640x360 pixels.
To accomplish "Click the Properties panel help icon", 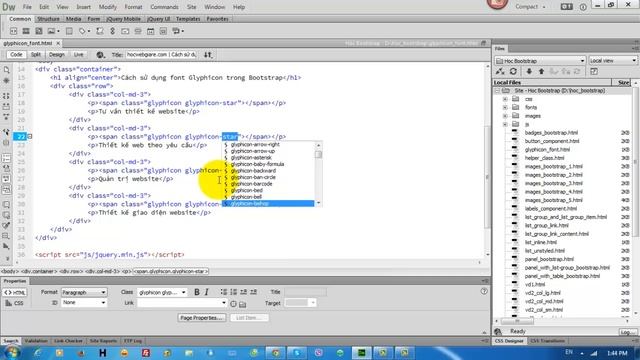I will pos(484,291).
